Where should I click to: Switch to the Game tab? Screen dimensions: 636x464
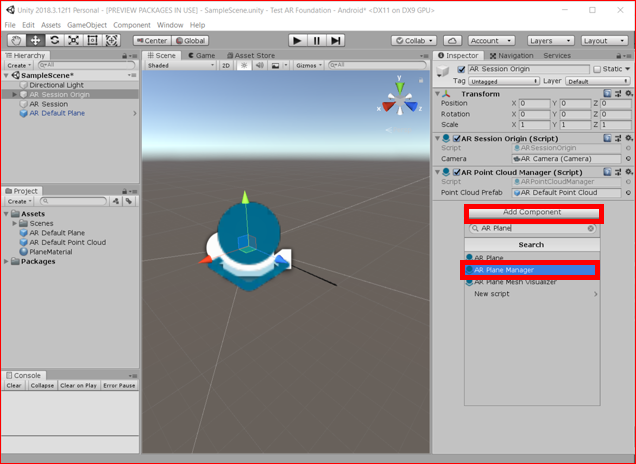point(202,56)
